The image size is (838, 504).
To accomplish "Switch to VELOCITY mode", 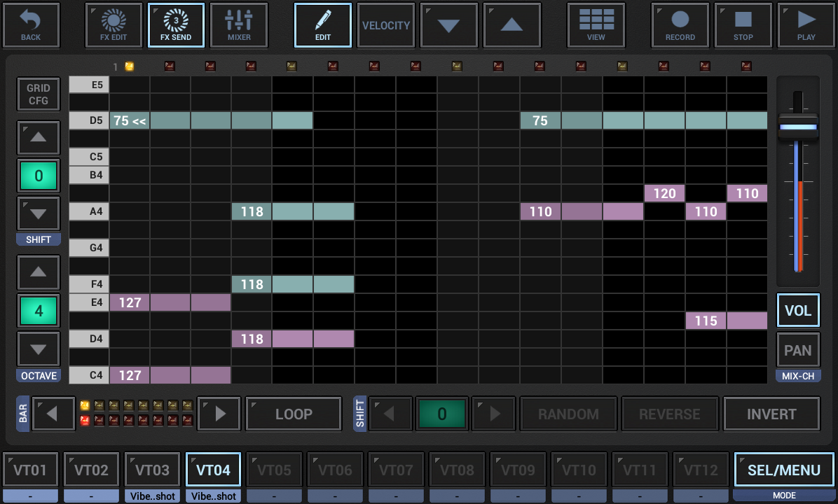I will [385, 24].
